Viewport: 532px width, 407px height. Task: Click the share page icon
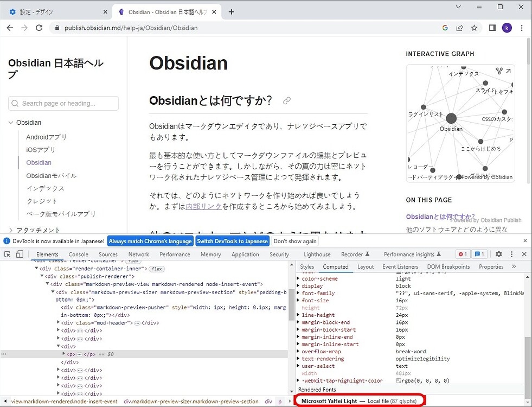(460, 28)
